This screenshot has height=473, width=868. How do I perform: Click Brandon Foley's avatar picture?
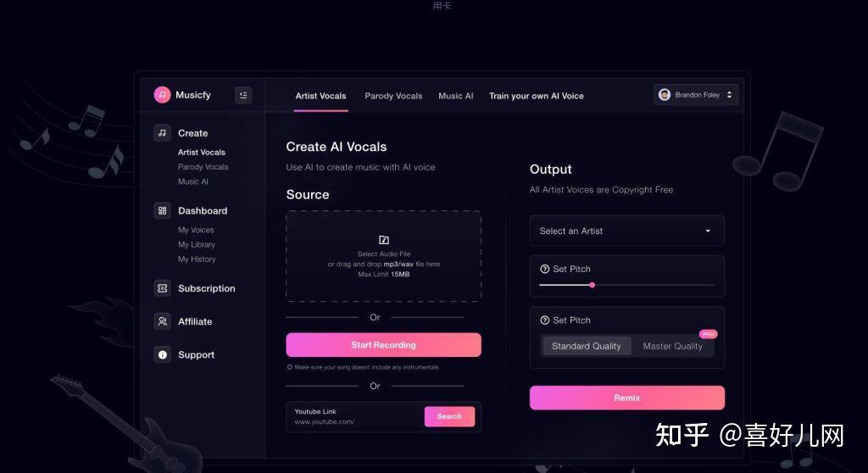[665, 95]
